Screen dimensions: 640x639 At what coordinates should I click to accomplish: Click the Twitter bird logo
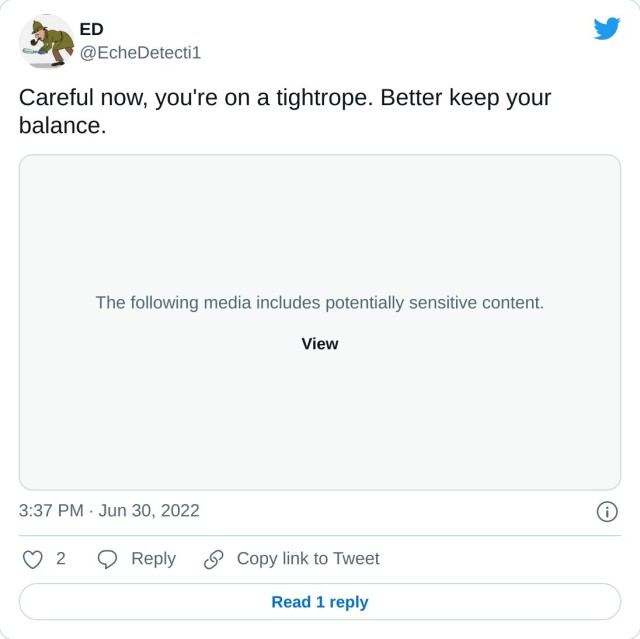606,29
